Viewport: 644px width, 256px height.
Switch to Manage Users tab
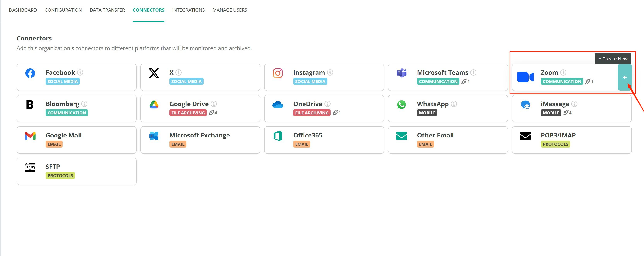pyautogui.click(x=230, y=10)
